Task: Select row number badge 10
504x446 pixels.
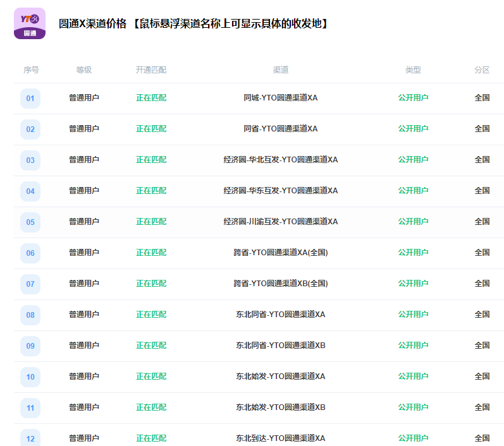Action: coord(30,377)
